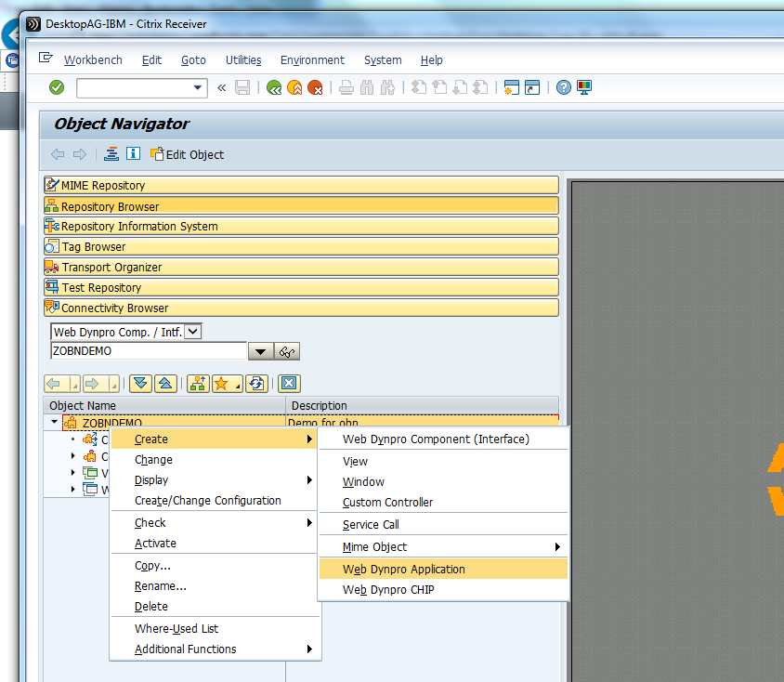Click the Display Object List icon
Screen dimensions: 784x682
(111, 154)
